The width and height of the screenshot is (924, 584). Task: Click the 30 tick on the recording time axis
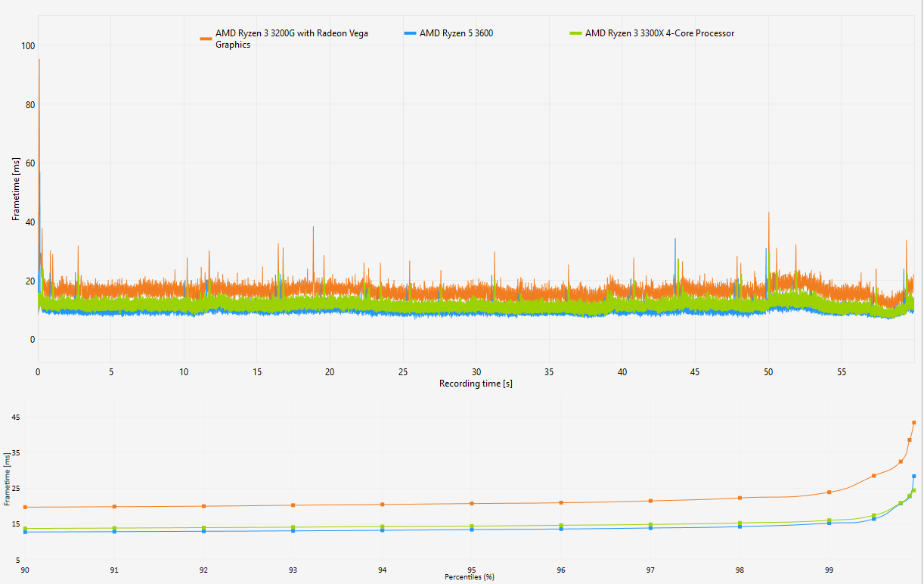click(476, 372)
